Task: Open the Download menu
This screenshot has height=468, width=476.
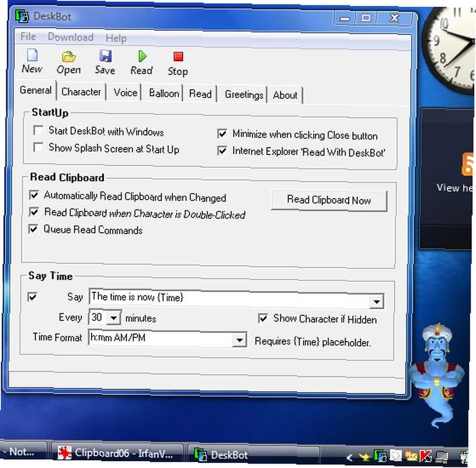Action: coord(70,37)
